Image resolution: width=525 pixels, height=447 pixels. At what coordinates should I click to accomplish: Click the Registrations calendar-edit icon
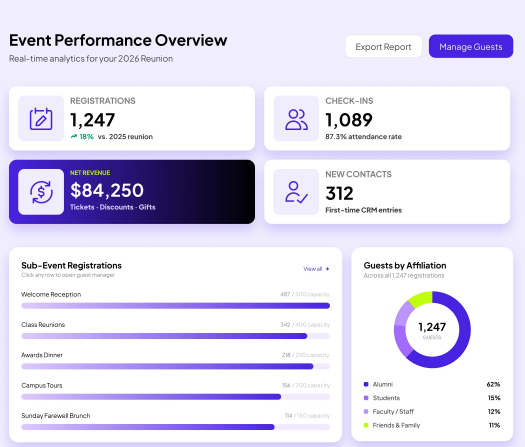[x=41, y=119]
